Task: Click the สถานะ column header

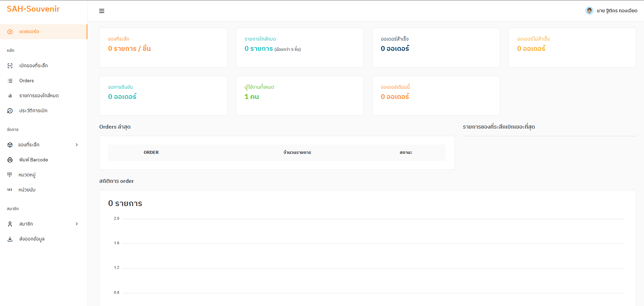Action: pos(406,152)
